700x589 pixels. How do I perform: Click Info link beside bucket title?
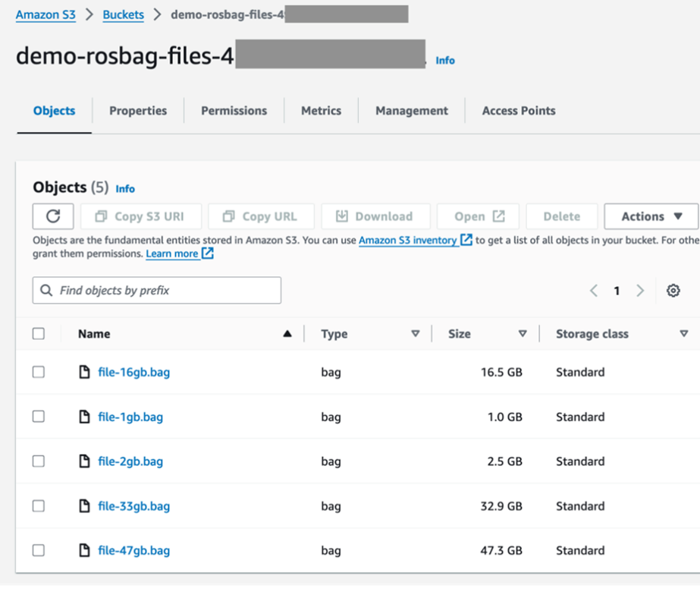click(445, 60)
